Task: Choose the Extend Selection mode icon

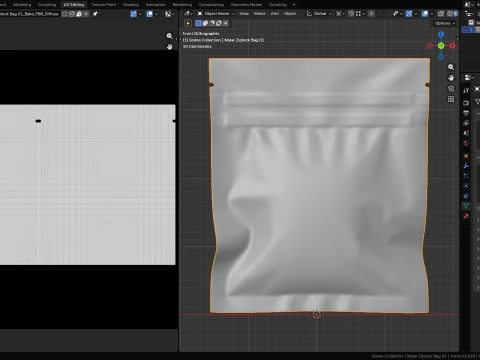Action: tap(205, 23)
